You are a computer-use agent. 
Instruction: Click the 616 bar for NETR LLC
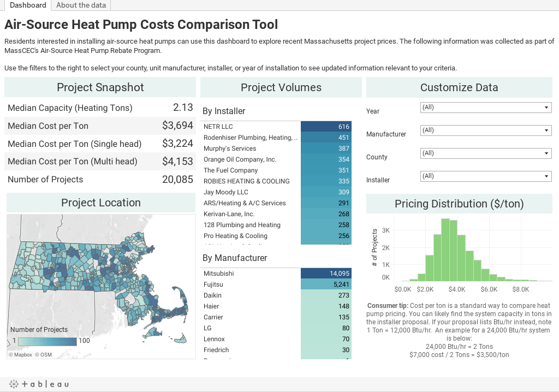[x=326, y=127]
